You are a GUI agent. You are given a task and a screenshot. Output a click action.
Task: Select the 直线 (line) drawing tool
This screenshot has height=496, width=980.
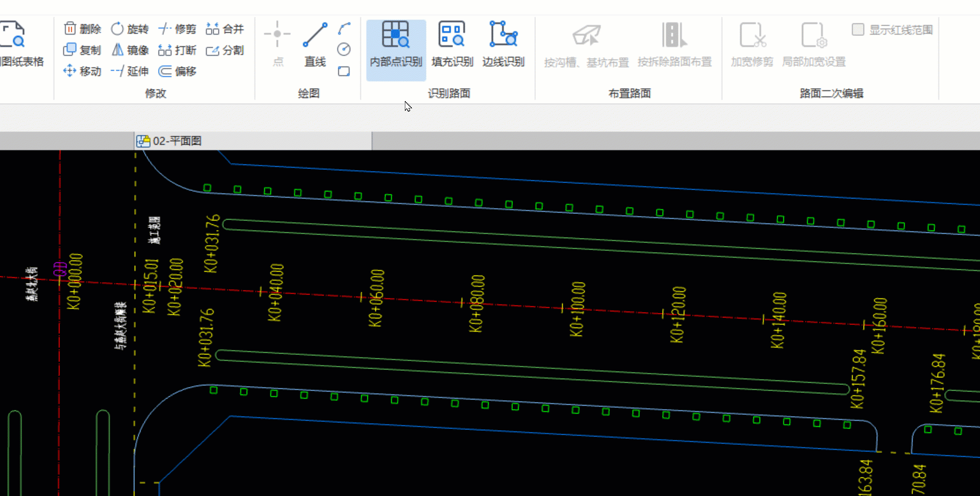click(x=315, y=45)
